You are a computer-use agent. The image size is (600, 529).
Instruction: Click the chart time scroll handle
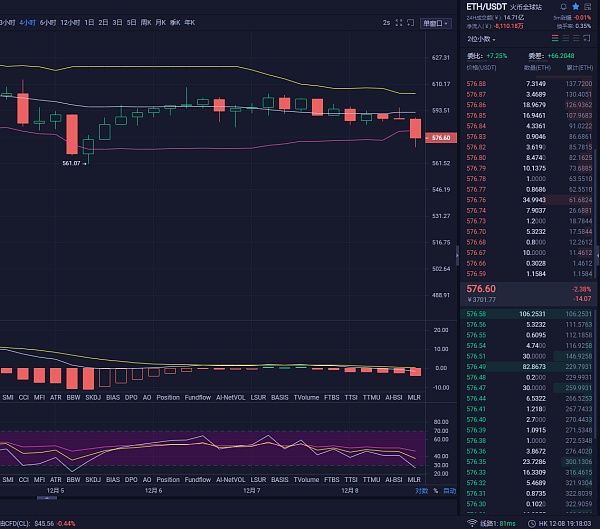pos(47,498)
